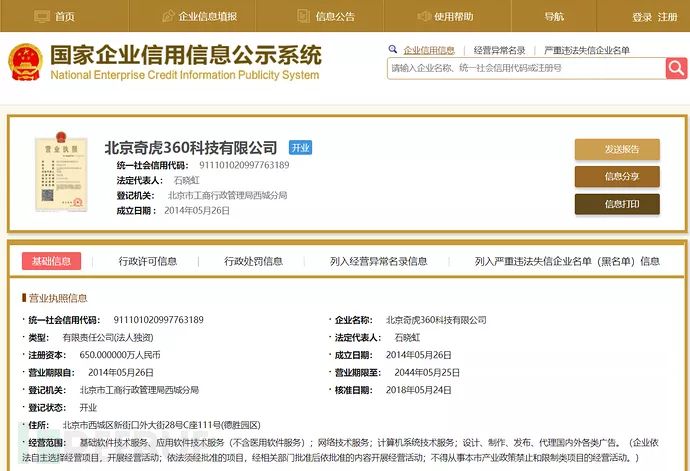The width and height of the screenshot is (690, 471).
Task: Click the national emblem logo
Action: click(x=26, y=62)
